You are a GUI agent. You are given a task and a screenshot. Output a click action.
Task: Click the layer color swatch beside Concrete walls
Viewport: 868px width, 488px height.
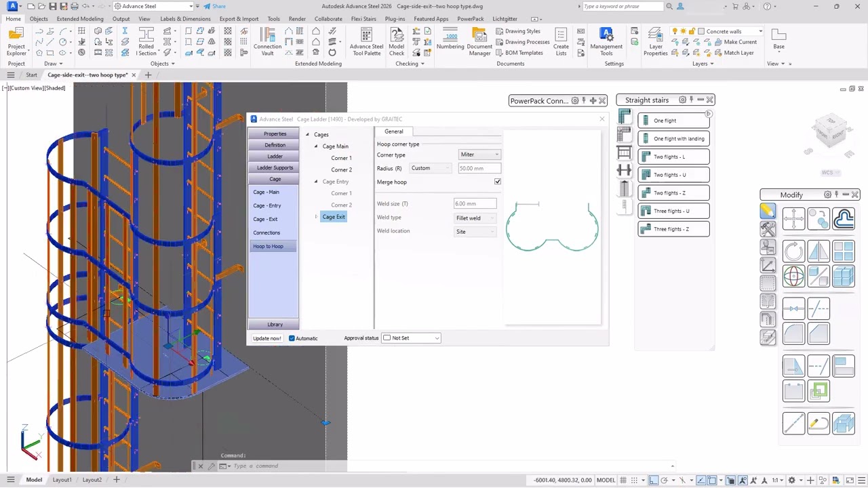click(701, 31)
